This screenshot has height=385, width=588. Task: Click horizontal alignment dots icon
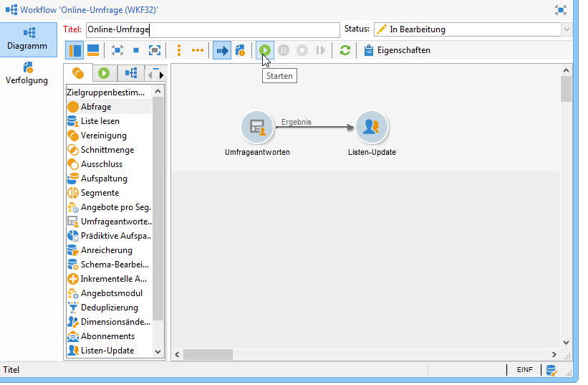click(197, 50)
